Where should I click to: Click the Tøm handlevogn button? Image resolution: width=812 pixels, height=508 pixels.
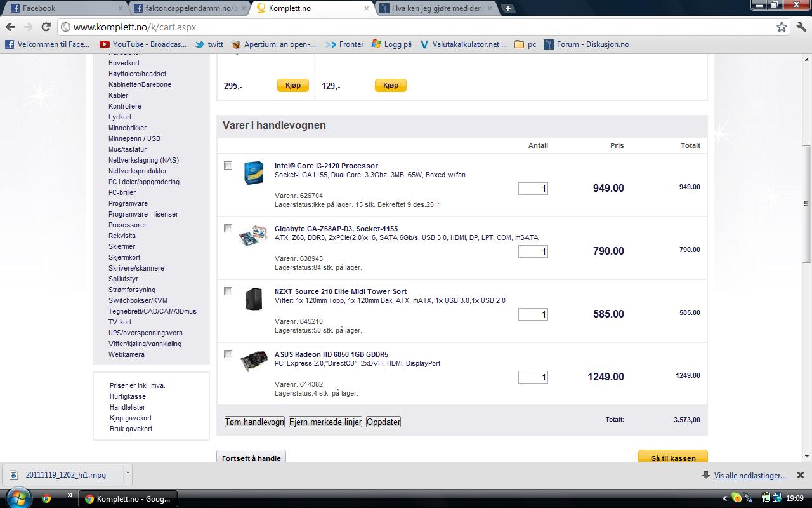[x=254, y=422]
